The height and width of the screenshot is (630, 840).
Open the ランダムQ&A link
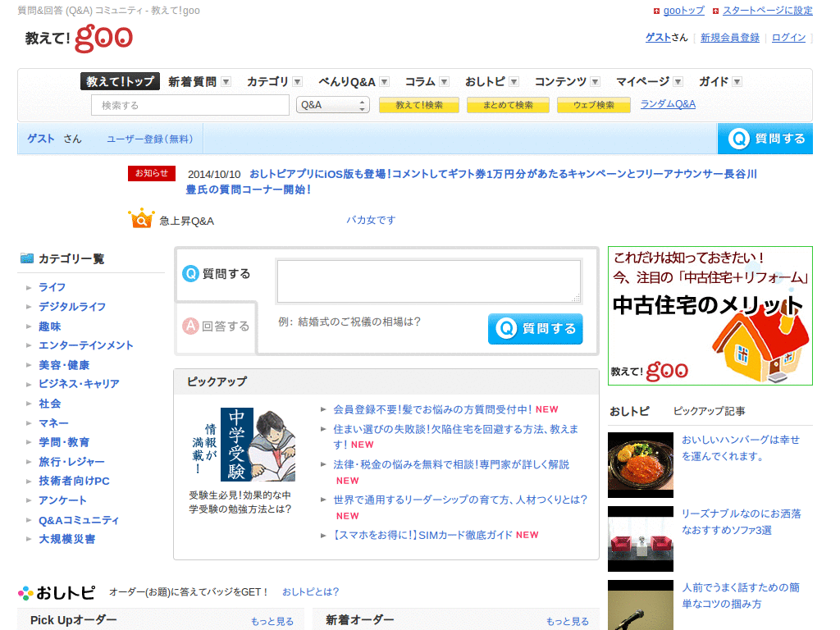668,104
